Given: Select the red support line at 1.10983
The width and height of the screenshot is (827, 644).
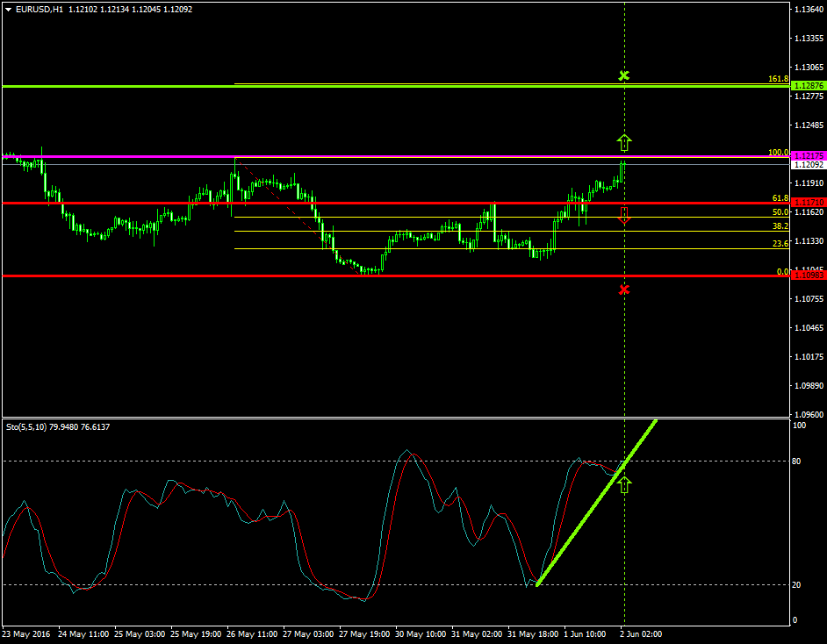Looking at the screenshot, I should [x=351, y=275].
